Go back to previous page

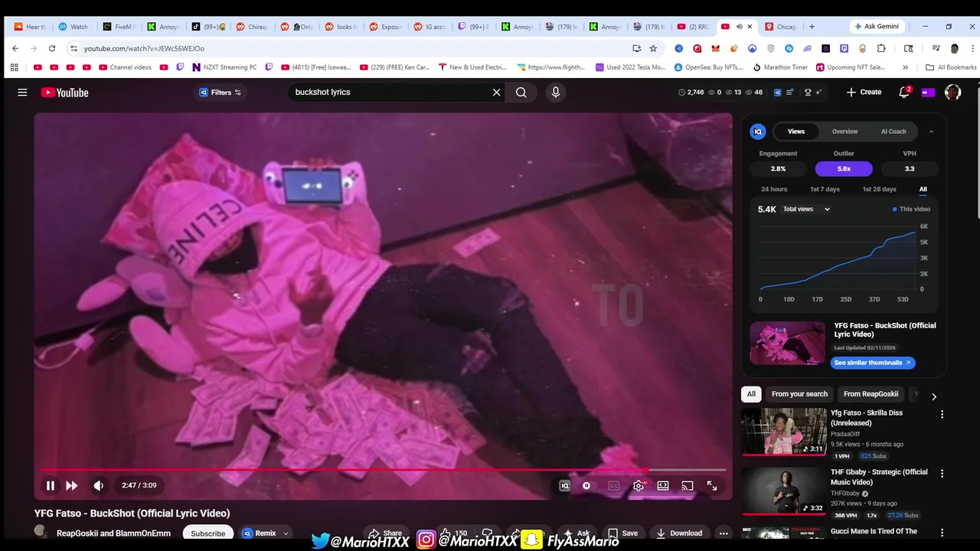click(x=15, y=48)
